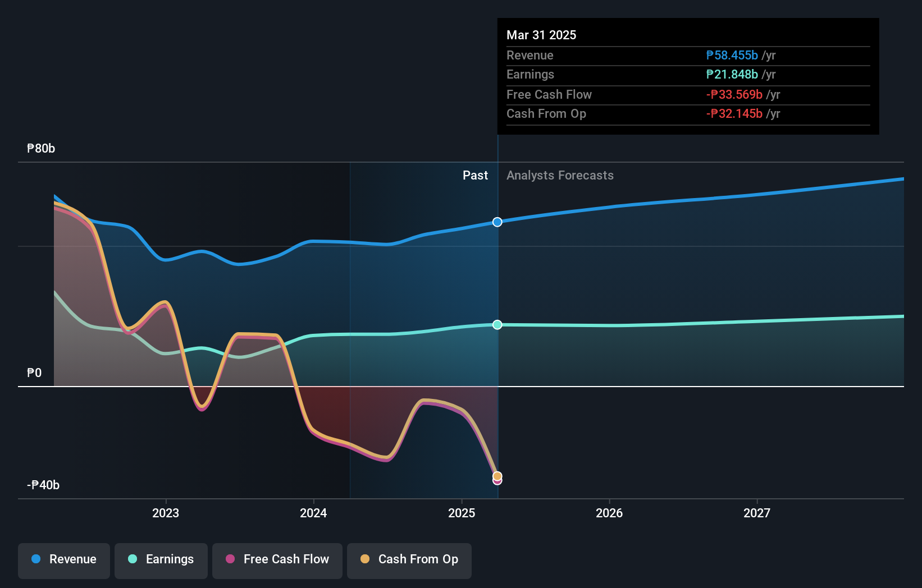Click the ₱0 y-axis label
The width and height of the screenshot is (922, 588).
(34, 373)
